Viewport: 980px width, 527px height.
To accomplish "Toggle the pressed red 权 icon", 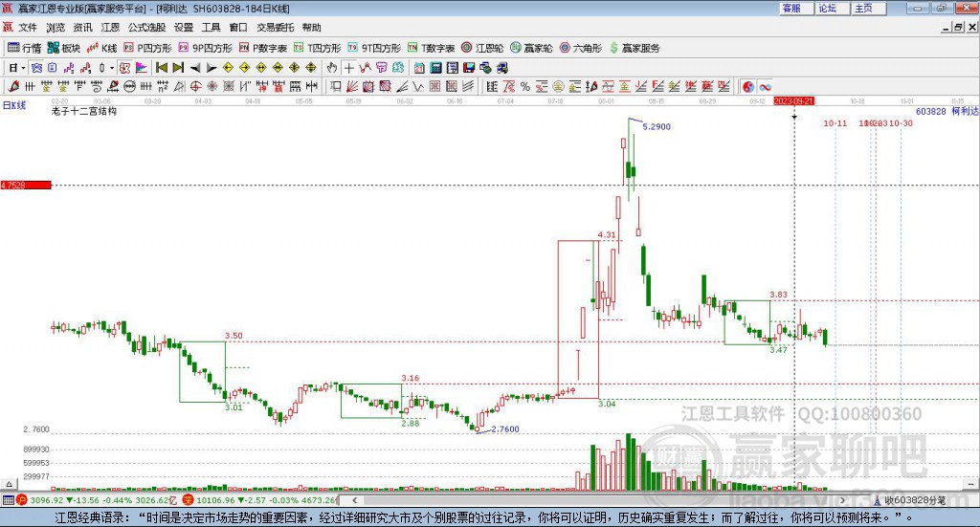I will point(124,68).
